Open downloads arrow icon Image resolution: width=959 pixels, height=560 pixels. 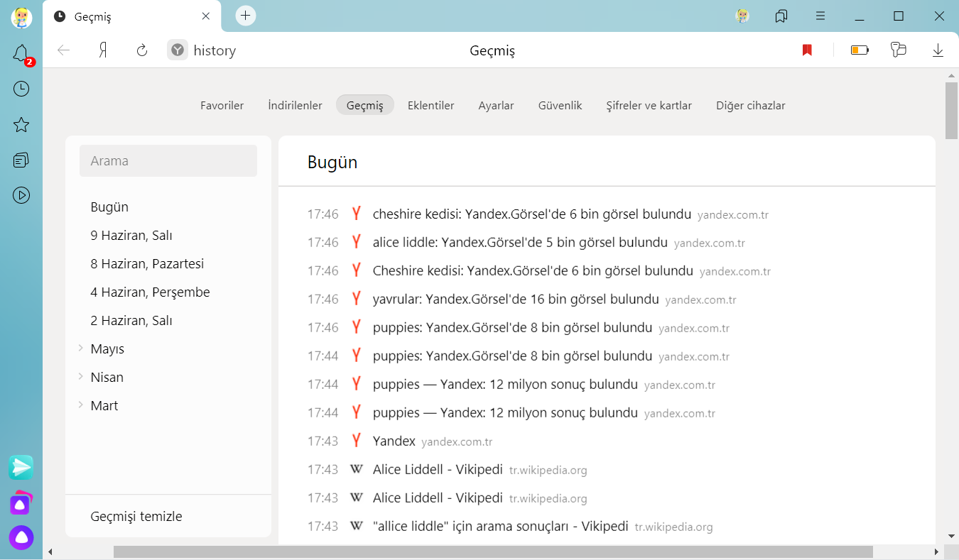point(938,50)
